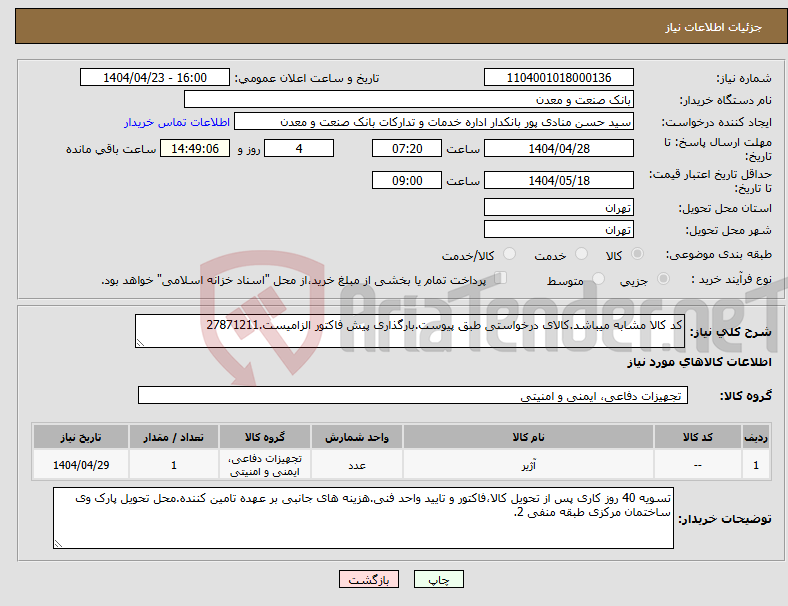Click the requester field سید حسن منادی پور
This screenshot has width=788, height=606.
[434, 122]
